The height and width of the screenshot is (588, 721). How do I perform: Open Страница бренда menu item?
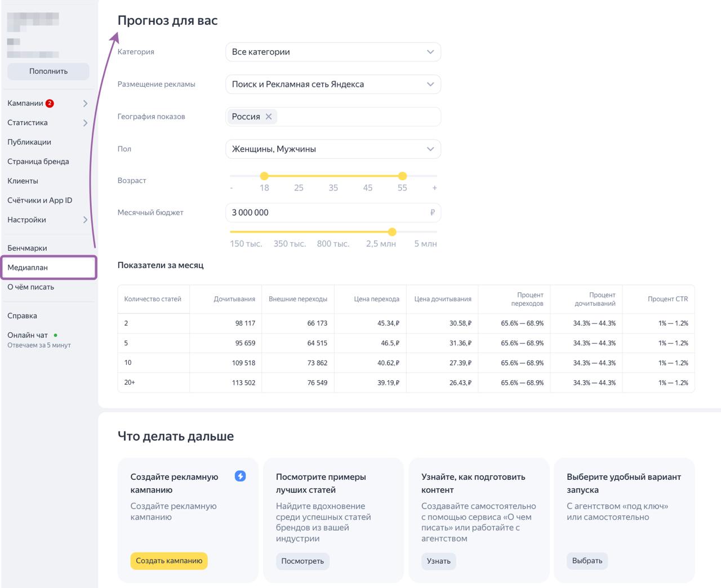click(x=38, y=162)
